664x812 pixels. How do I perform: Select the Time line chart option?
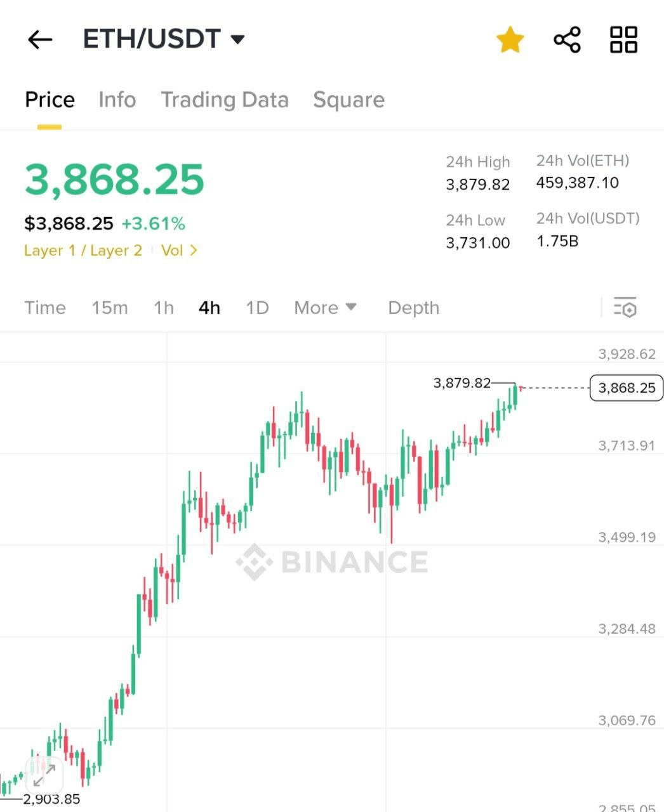point(45,308)
